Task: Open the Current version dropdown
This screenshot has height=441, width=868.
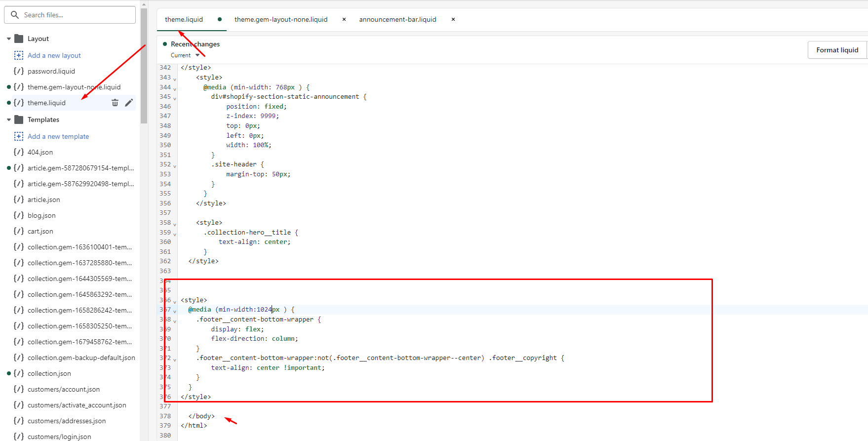Action: tap(185, 55)
